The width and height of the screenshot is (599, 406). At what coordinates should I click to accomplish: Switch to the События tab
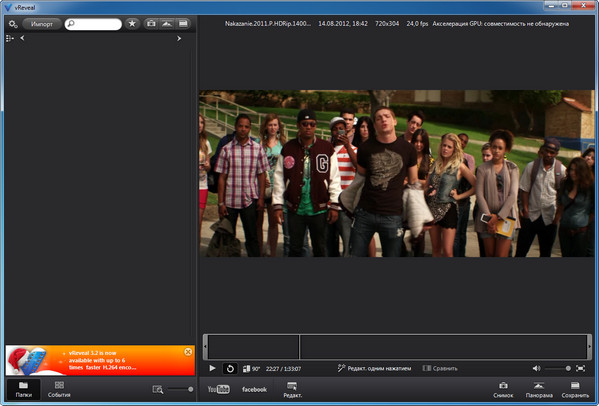coord(59,389)
